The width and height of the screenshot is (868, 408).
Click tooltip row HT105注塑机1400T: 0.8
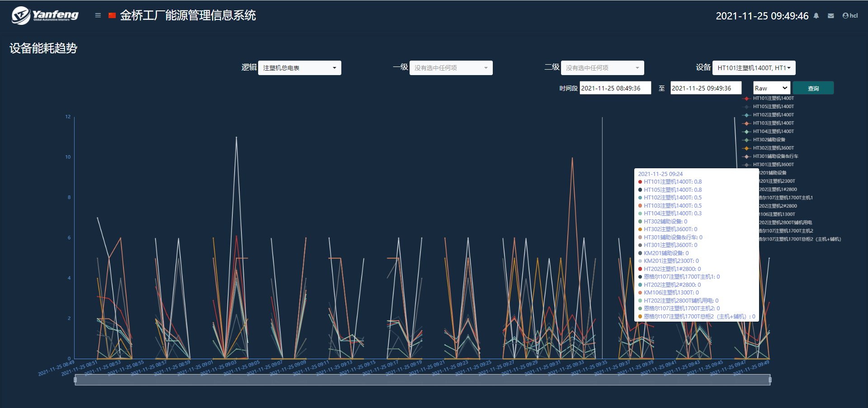670,190
